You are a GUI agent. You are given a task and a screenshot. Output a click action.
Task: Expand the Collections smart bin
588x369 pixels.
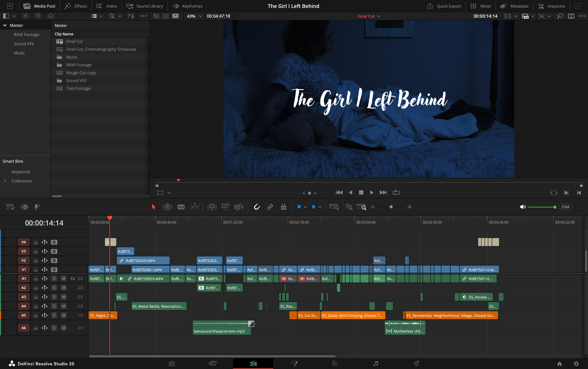tap(5, 181)
